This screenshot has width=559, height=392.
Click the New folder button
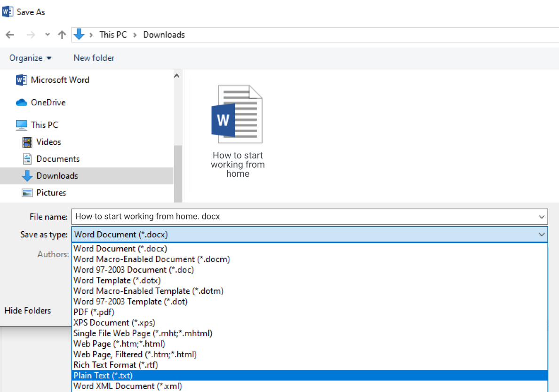coord(94,57)
